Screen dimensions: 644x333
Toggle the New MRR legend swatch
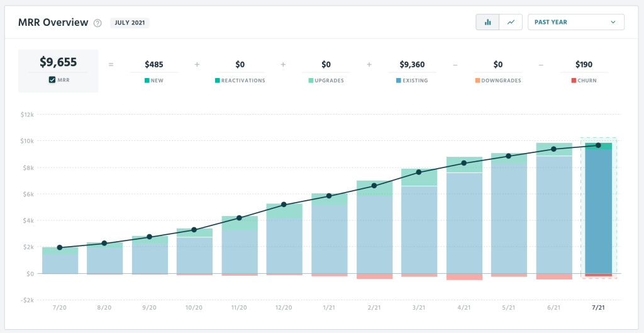[147, 81]
